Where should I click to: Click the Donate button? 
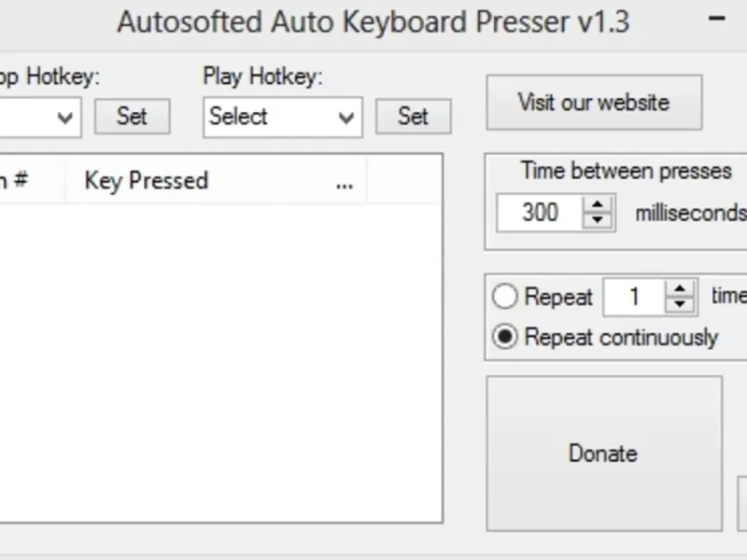click(603, 454)
